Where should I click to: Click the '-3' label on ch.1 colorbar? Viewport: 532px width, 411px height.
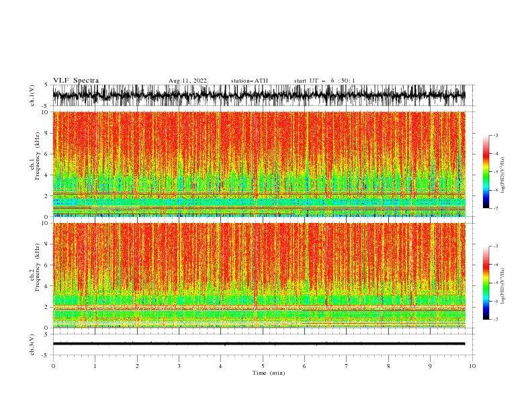tap(495, 135)
